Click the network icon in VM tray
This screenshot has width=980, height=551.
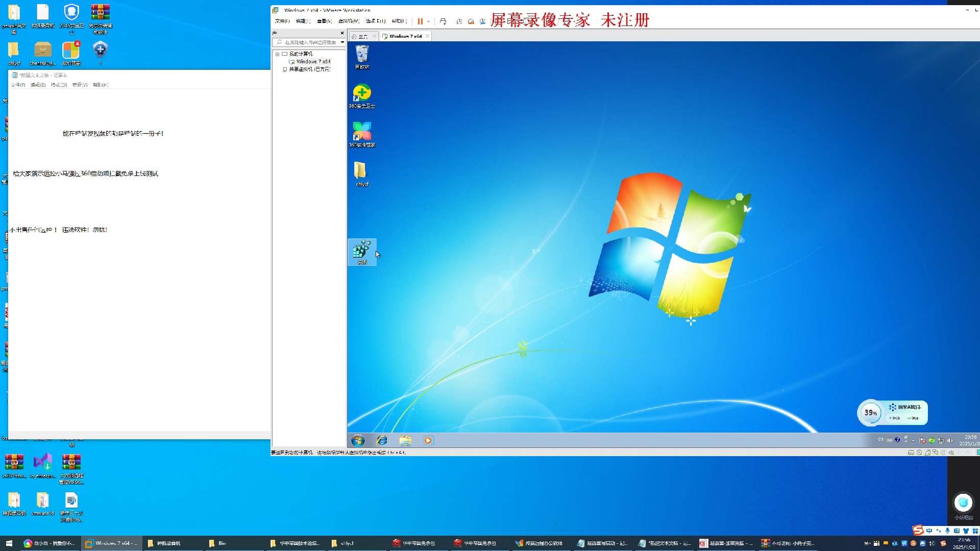pyautogui.click(x=941, y=440)
